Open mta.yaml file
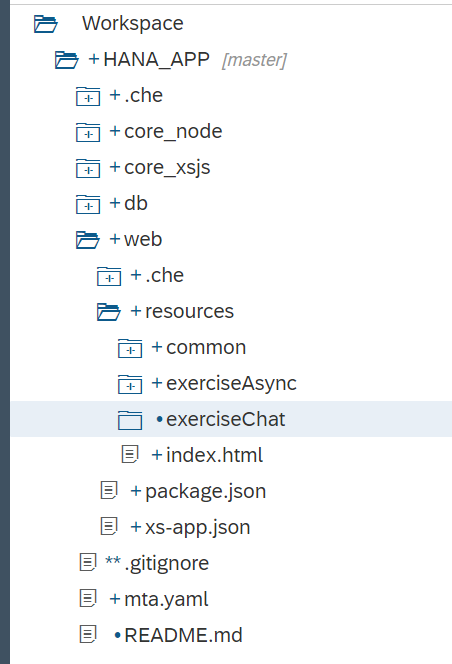Viewport: 452px width, 664px height. click(166, 599)
